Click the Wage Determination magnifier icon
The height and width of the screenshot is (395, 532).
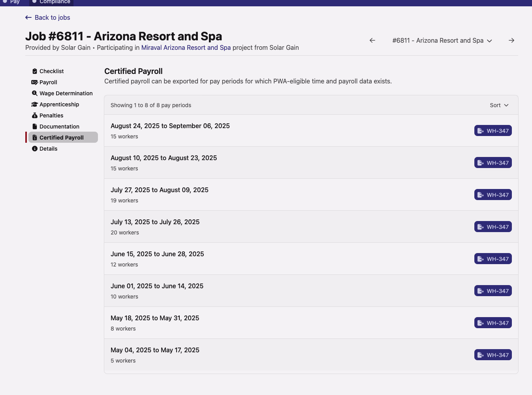pyautogui.click(x=35, y=93)
